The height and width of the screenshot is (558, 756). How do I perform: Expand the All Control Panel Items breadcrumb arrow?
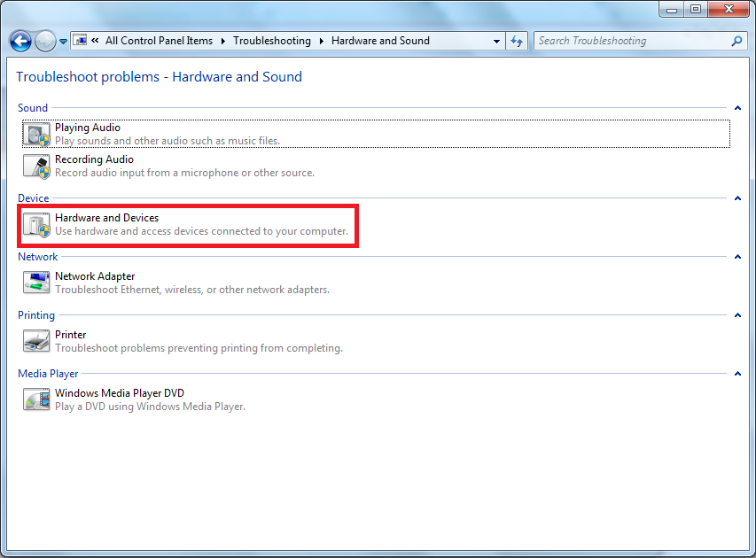tap(222, 41)
